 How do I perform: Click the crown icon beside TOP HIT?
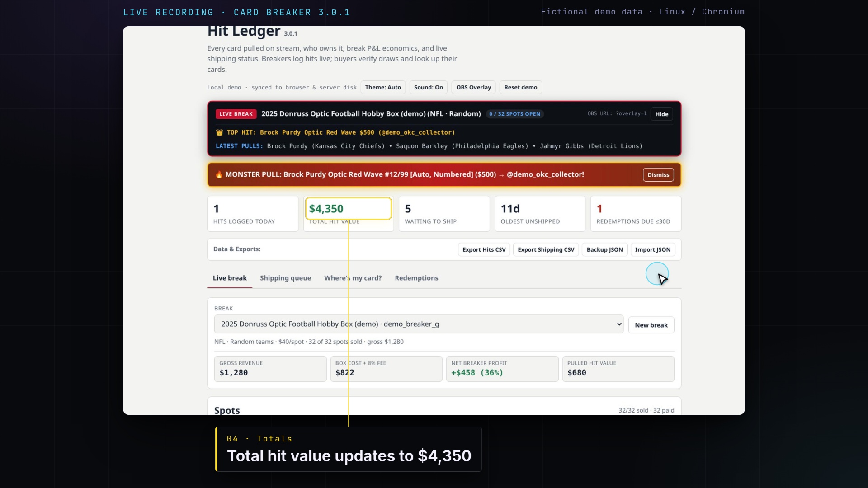pyautogui.click(x=219, y=132)
